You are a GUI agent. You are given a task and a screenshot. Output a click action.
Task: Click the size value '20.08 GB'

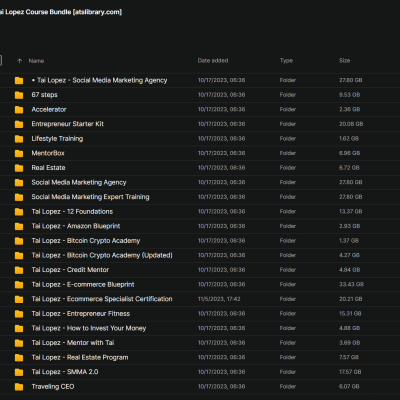tap(351, 124)
